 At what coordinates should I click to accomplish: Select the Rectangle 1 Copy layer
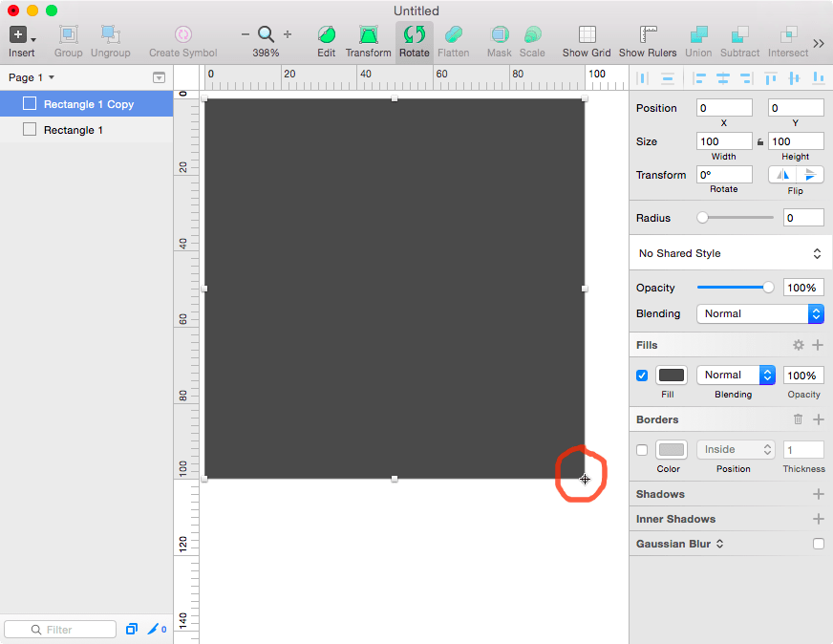[87, 104]
